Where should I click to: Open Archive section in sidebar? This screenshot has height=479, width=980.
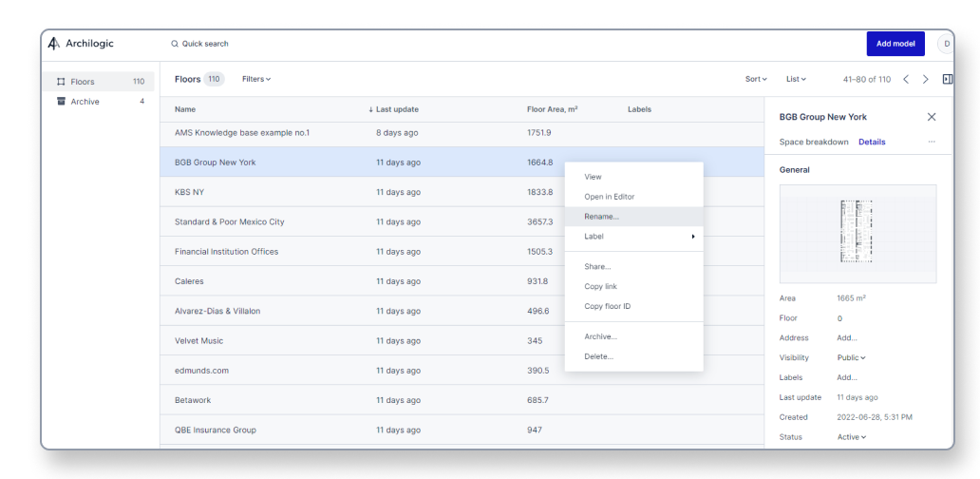coord(98,102)
